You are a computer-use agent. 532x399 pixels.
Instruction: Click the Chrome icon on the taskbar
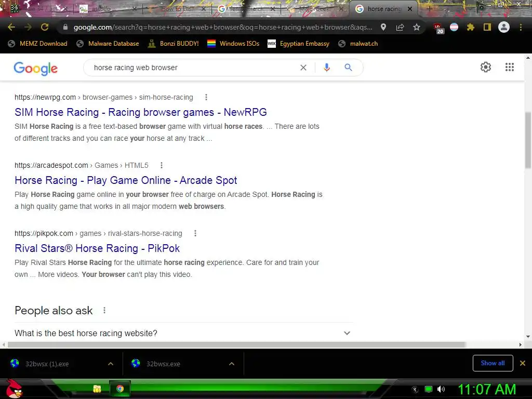click(120, 389)
